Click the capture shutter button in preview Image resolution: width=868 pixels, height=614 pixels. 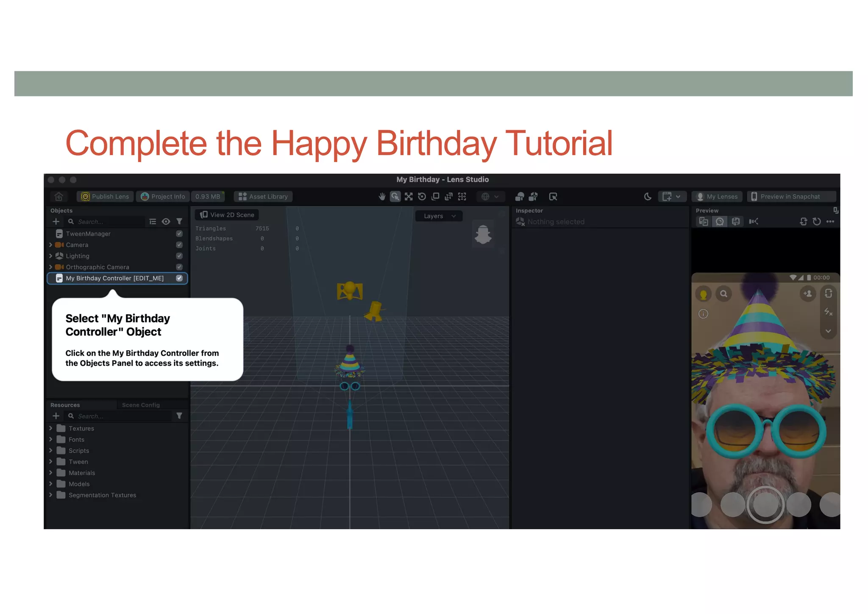click(x=765, y=505)
